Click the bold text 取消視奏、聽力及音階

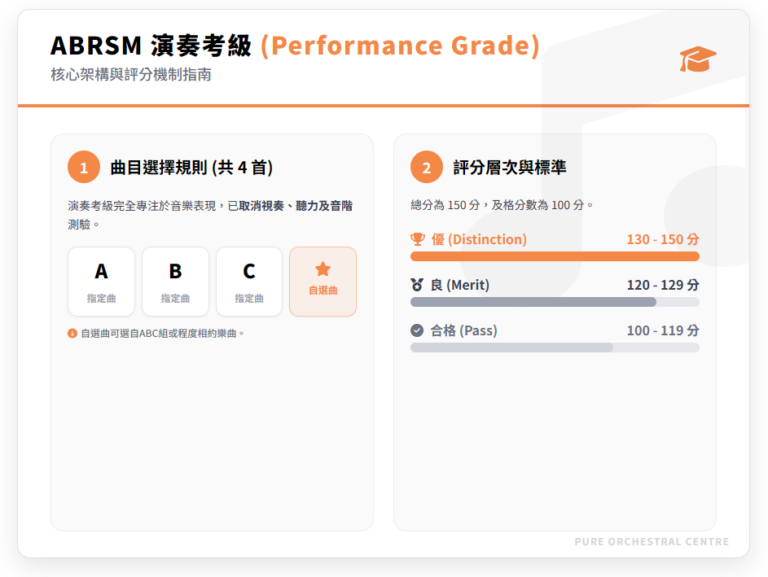tap(296, 206)
